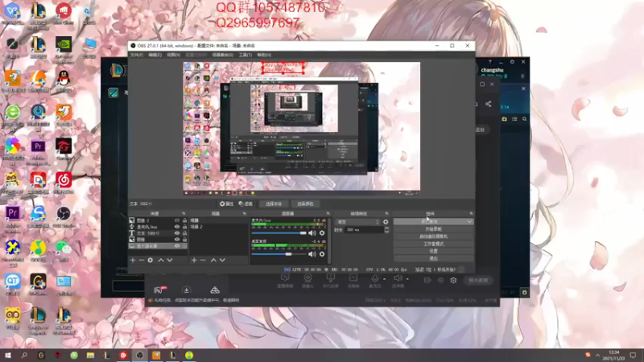This screenshot has width=644, height=362.
Task: Click Start Virtual Camera in OBS controls
Action: click(x=433, y=237)
